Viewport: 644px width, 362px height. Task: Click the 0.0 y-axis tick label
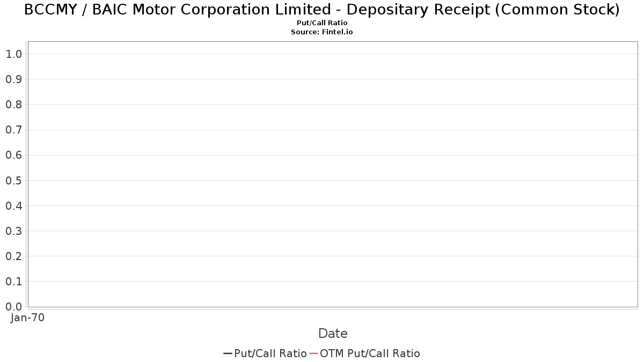(13, 306)
